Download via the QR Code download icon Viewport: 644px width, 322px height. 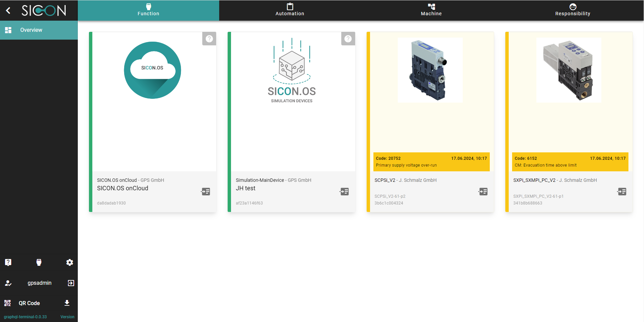(x=67, y=303)
